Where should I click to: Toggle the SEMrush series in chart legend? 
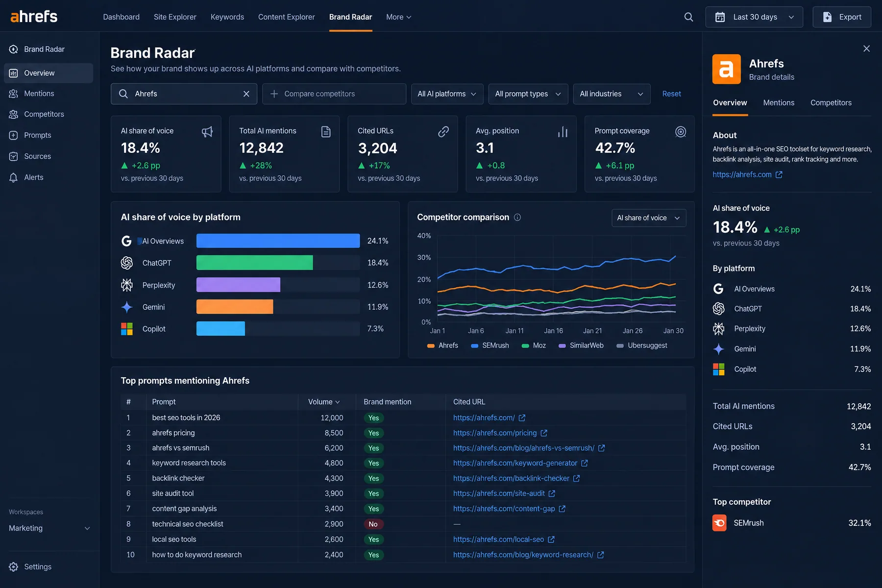(x=490, y=345)
